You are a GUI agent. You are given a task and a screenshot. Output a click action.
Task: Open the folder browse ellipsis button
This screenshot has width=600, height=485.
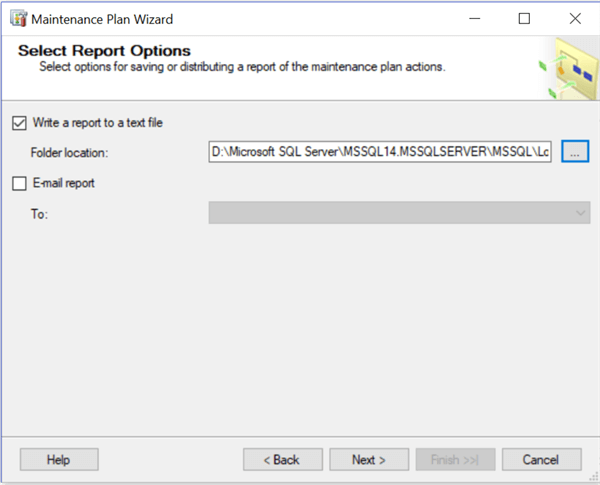575,152
